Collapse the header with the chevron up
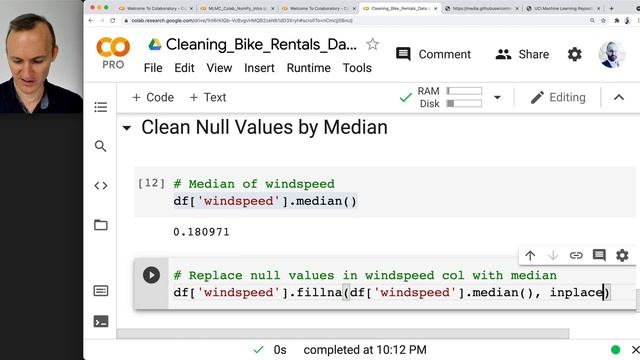Image resolution: width=640 pixels, height=360 pixels. (x=619, y=98)
